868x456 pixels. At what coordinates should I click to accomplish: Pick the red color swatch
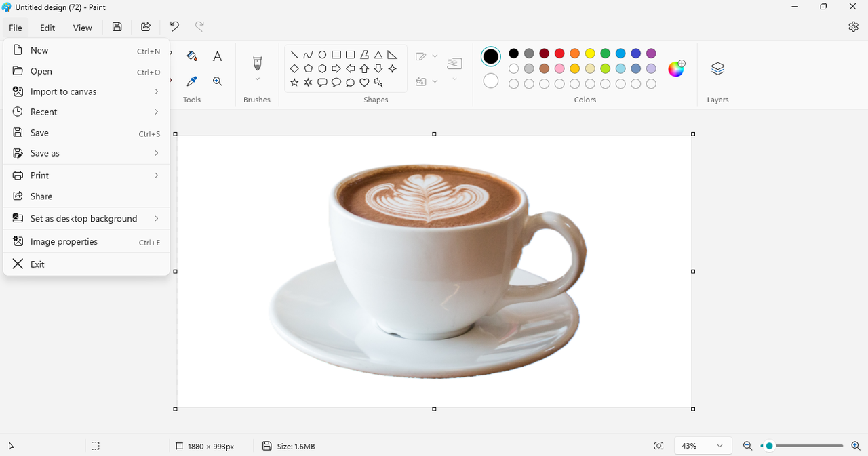pyautogui.click(x=559, y=54)
